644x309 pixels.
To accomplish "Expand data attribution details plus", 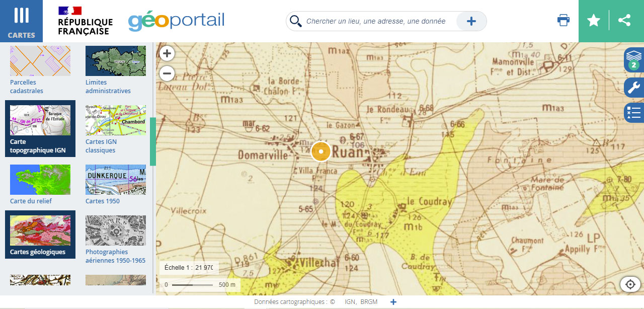I will (393, 302).
